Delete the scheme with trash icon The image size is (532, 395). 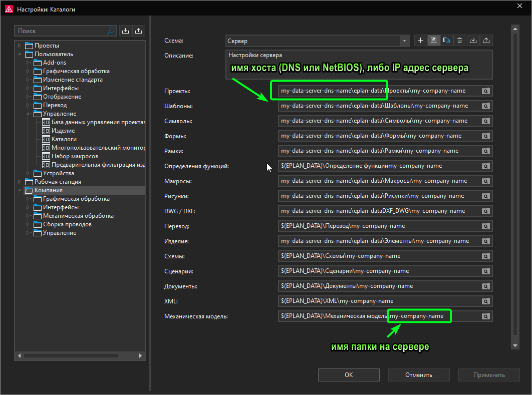tap(460, 41)
